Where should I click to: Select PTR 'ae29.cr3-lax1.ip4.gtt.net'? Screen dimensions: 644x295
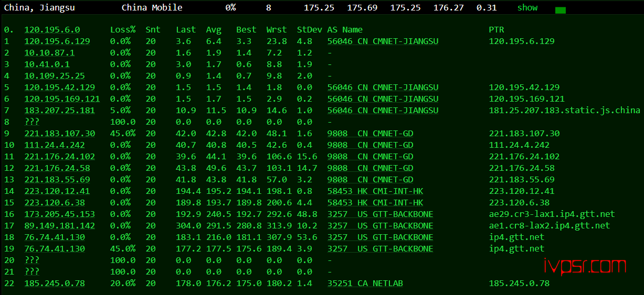pyautogui.click(x=552, y=214)
